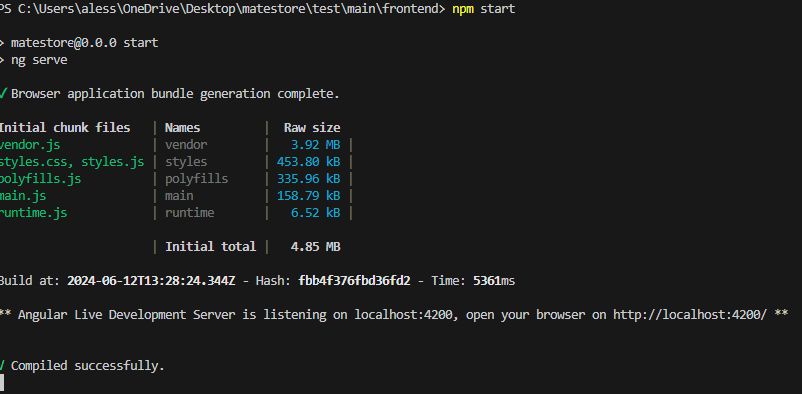Select the build timestamp 2024-06-12T13:28:24.344Z
The height and width of the screenshot is (394, 802).
(x=151, y=281)
